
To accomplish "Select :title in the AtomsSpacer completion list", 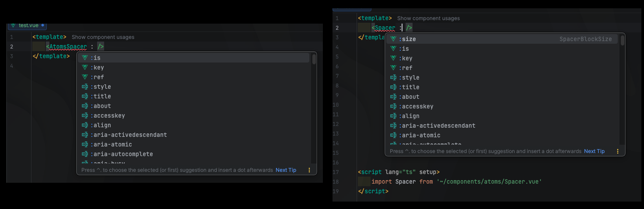I will (102, 96).
